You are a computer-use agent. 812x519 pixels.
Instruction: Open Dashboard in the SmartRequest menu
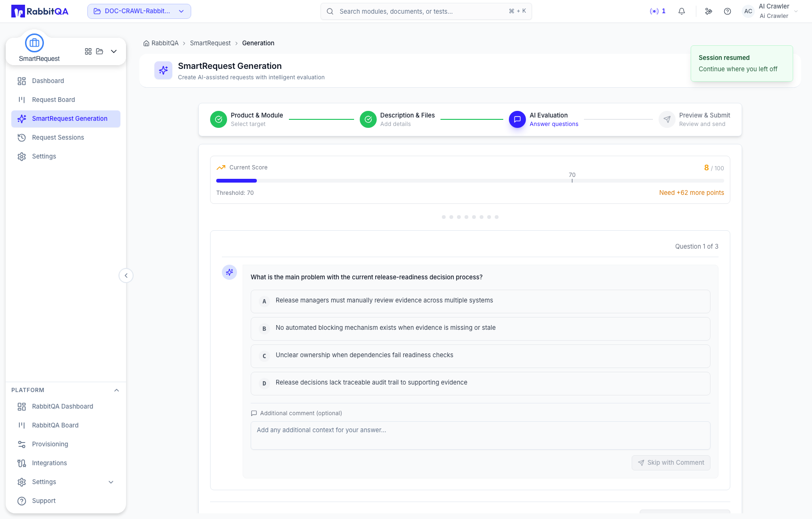coord(66,81)
